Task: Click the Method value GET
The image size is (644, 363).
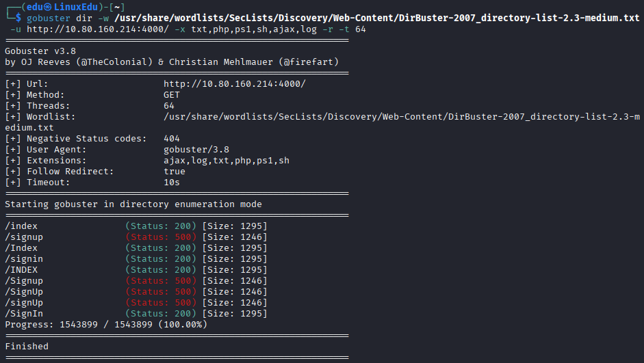Action: point(172,95)
